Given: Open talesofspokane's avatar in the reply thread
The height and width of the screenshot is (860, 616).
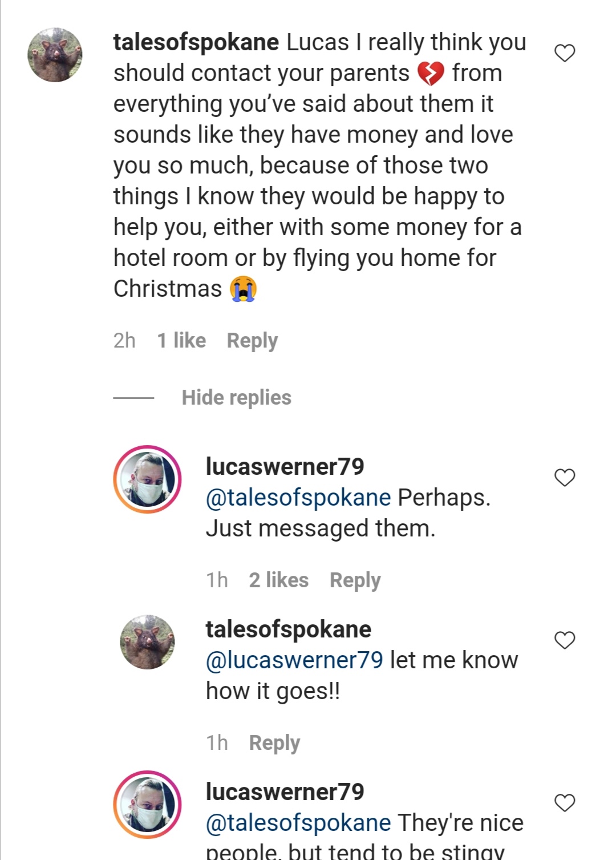Looking at the screenshot, I should click(x=148, y=642).
